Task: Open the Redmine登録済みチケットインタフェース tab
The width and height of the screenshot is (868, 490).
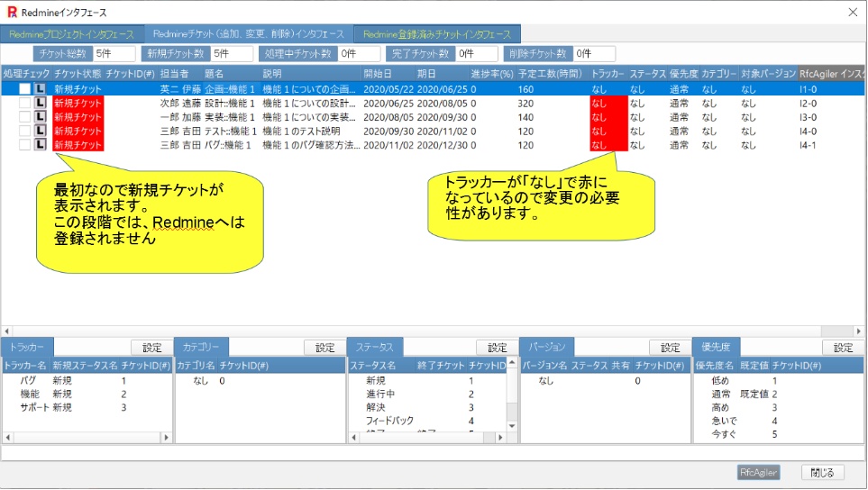Action: click(437, 34)
